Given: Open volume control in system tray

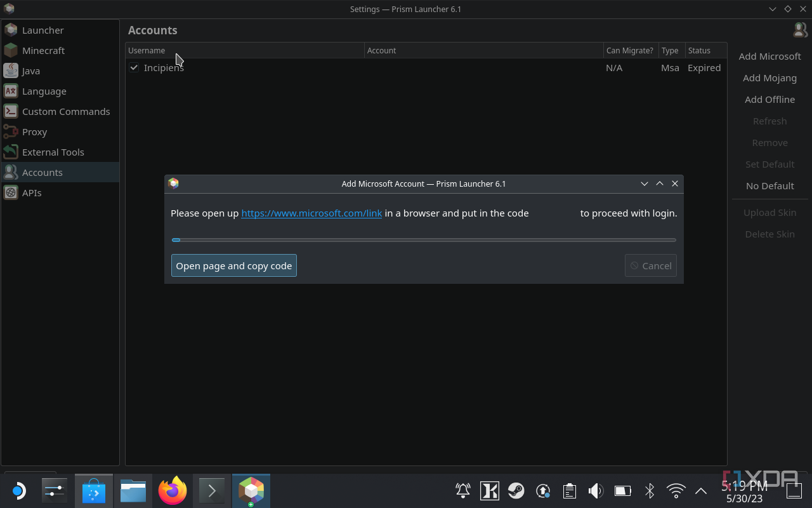Looking at the screenshot, I should pos(596,490).
